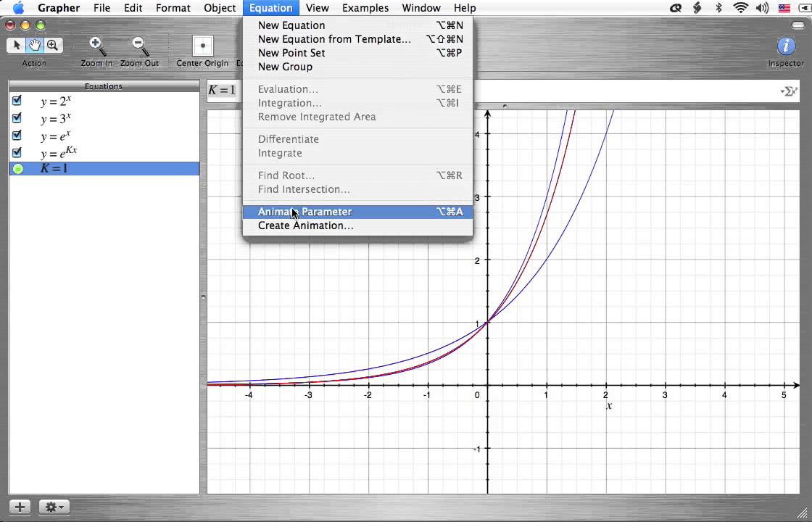Choose New Equation from Template

coord(357,39)
